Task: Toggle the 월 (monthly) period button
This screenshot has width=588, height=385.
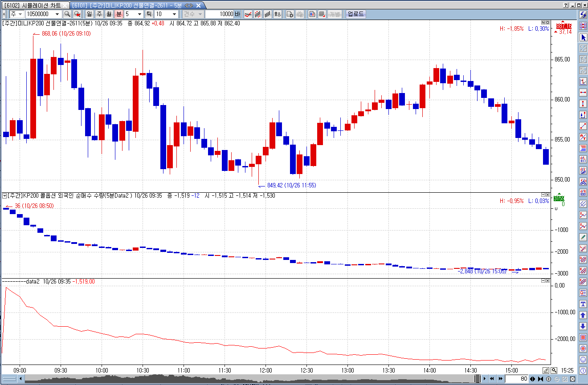Action: pos(109,14)
